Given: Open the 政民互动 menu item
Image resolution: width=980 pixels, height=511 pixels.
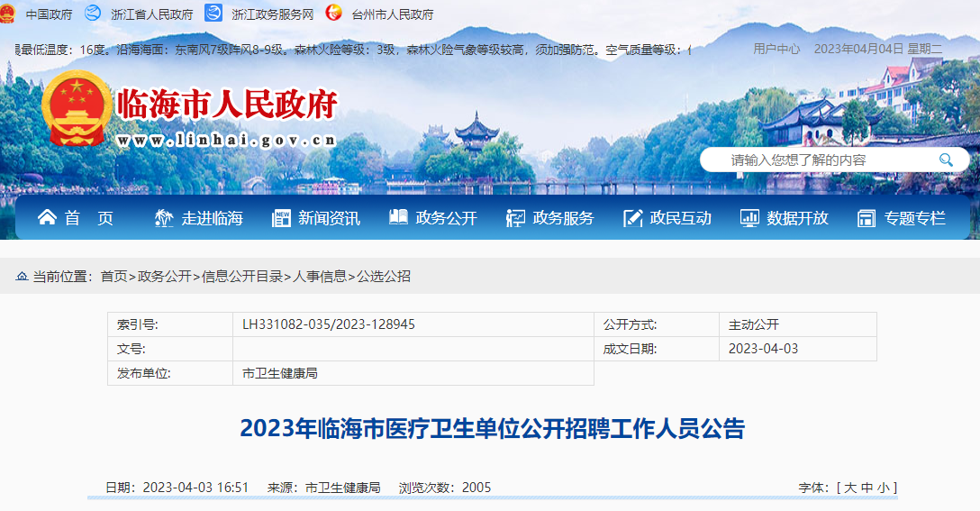Looking at the screenshot, I should tap(681, 218).
